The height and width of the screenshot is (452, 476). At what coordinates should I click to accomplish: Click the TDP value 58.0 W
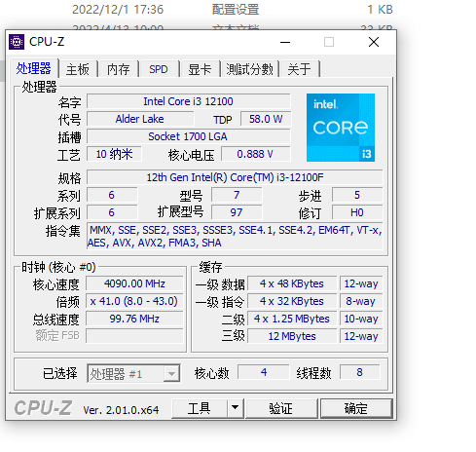point(266,119)
